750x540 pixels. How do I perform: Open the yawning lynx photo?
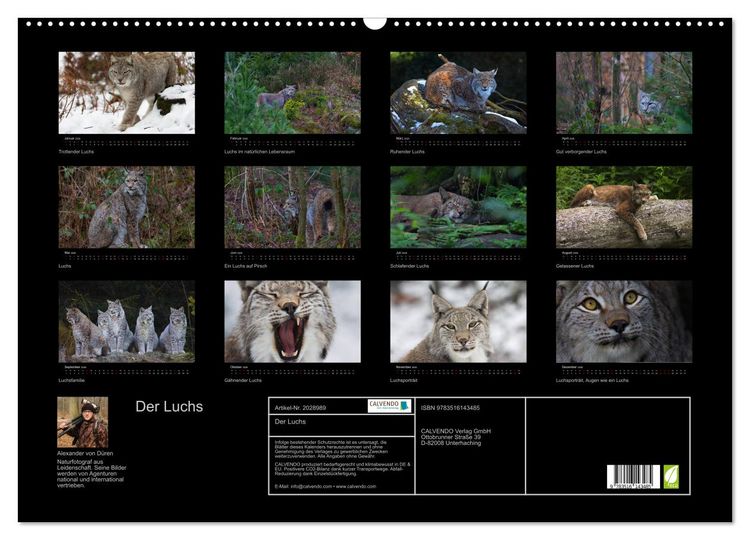[292, 321]
